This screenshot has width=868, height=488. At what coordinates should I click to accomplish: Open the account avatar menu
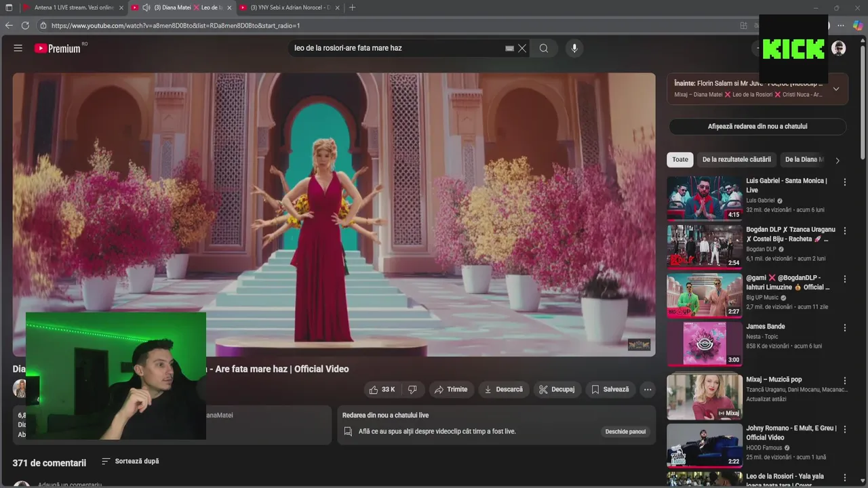(x=839, y=48)
